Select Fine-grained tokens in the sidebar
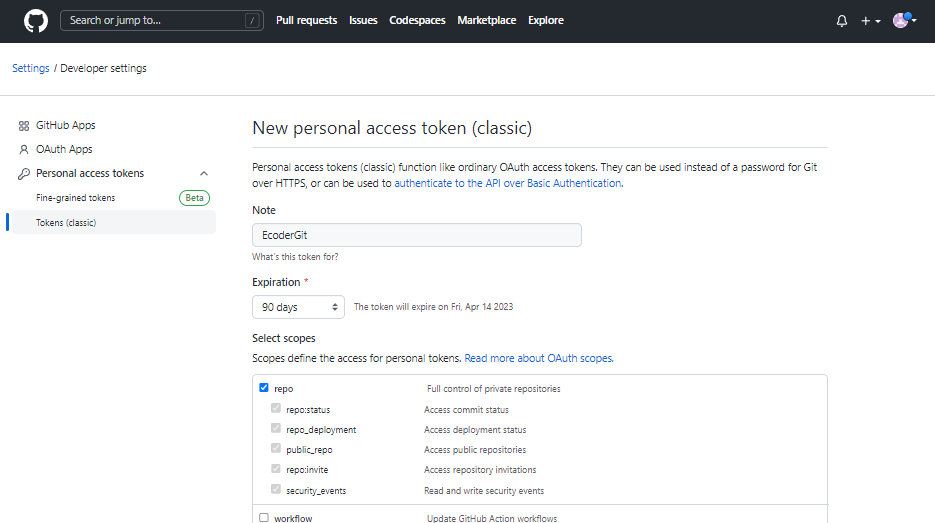Viewport: 935px width, 523px height. pos(76,198)
